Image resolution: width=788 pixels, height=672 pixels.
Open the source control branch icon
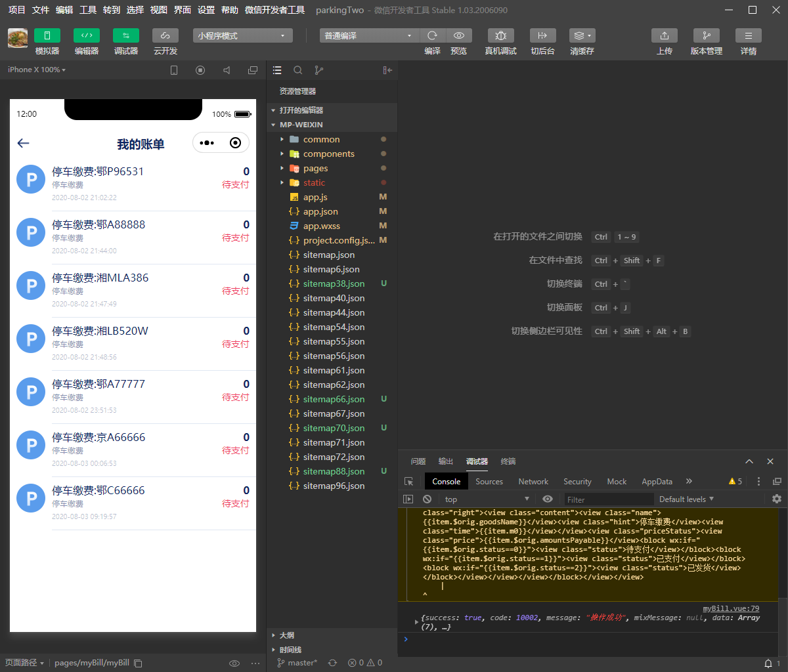(x=319, y=70)
